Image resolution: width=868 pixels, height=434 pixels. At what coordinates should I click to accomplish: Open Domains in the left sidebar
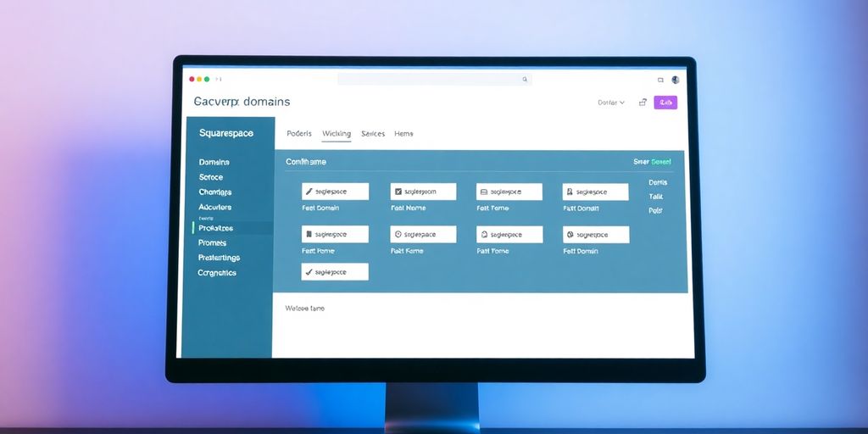coord(214,162)
